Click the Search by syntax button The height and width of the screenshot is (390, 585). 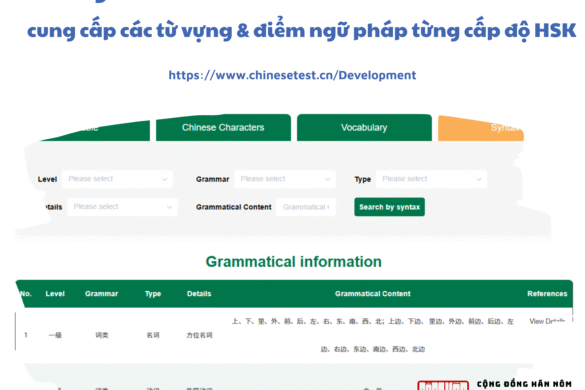[x=390, y=207]
